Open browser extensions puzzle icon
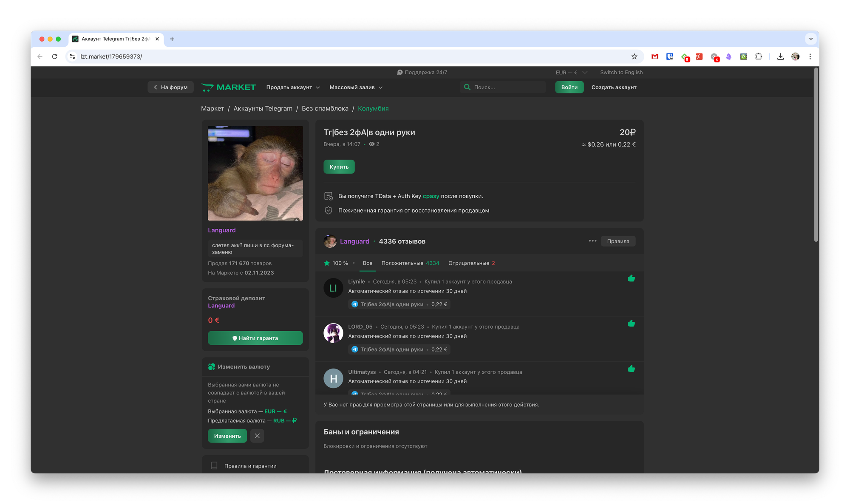 coord(758,56)
